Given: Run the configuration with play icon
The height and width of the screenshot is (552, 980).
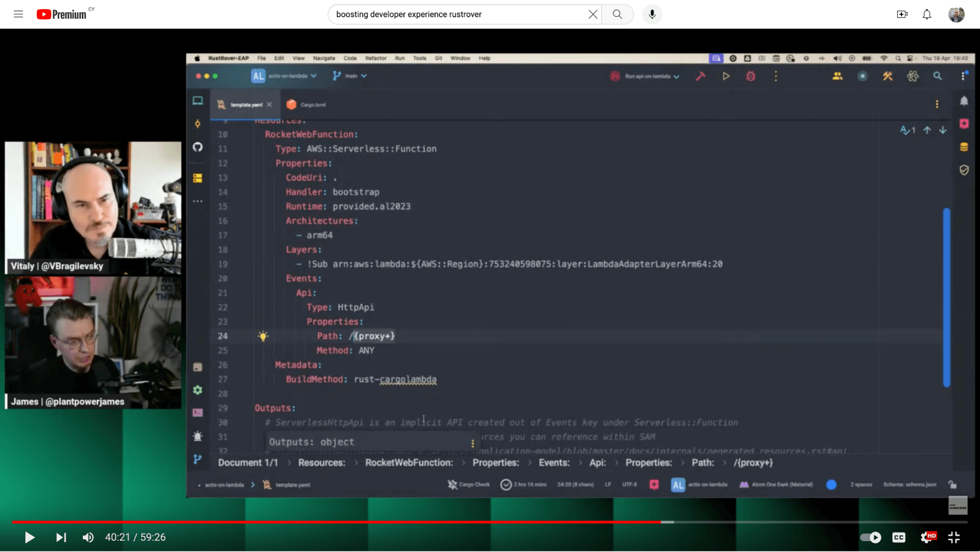Looking at the screenshot, I should (726, 76).
